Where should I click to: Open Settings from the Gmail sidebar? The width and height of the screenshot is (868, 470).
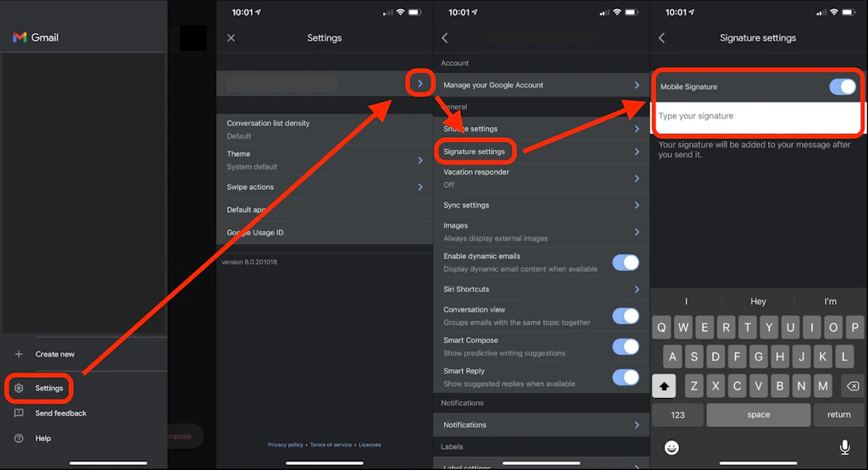point(49,388)
